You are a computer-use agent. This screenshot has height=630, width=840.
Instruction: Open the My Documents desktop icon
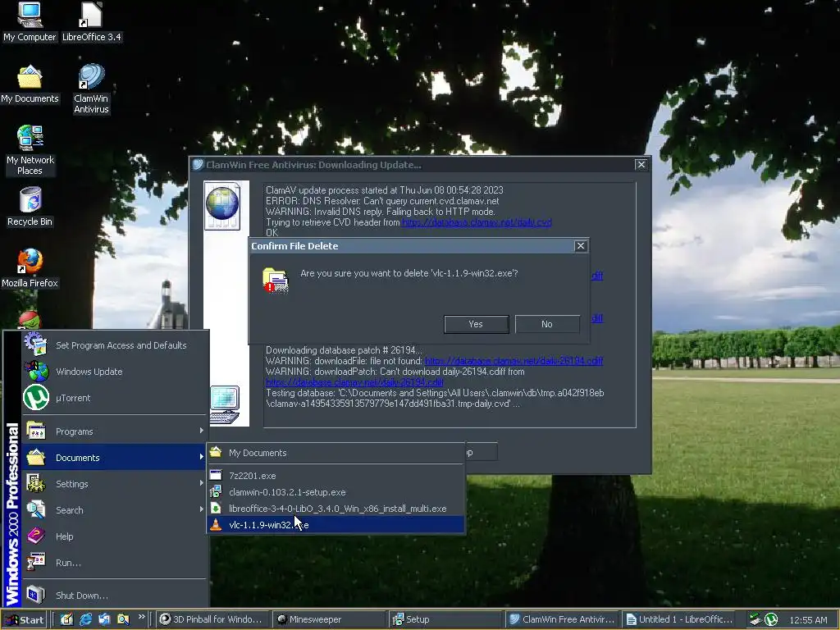coord(30,84)
